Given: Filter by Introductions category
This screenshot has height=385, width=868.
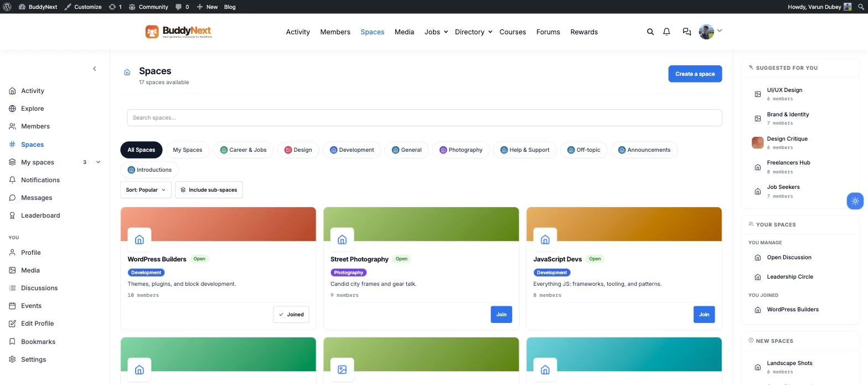Looking at the screenshot, I should (x=149, y=170).
